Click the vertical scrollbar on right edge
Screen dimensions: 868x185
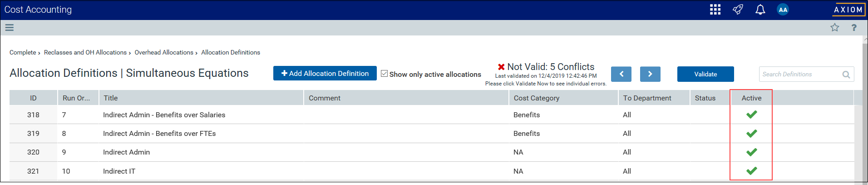coord(865,109)
